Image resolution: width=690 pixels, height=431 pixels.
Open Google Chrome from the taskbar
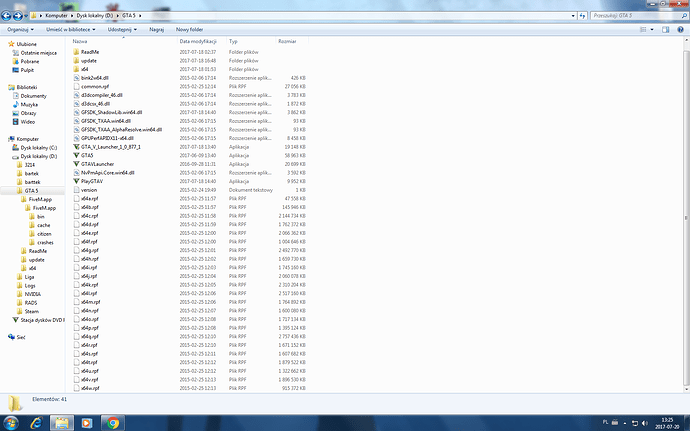(113, 424)
